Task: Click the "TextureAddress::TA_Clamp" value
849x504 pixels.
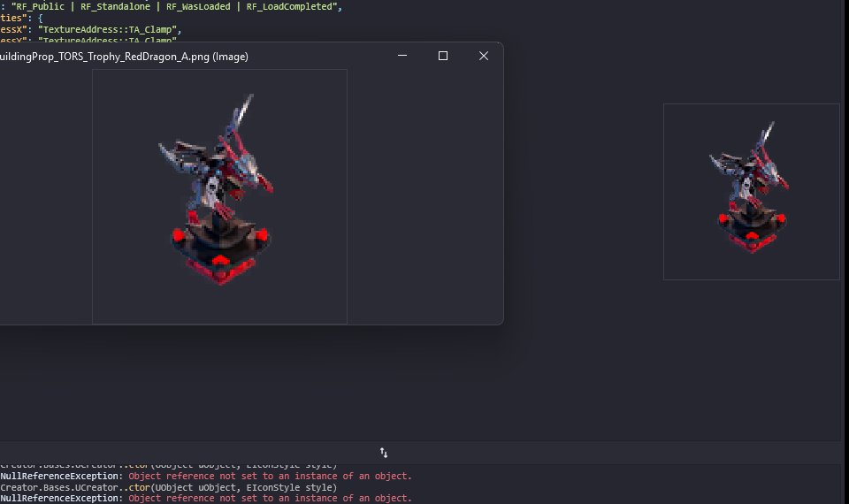Action: (x=110, y=29)
